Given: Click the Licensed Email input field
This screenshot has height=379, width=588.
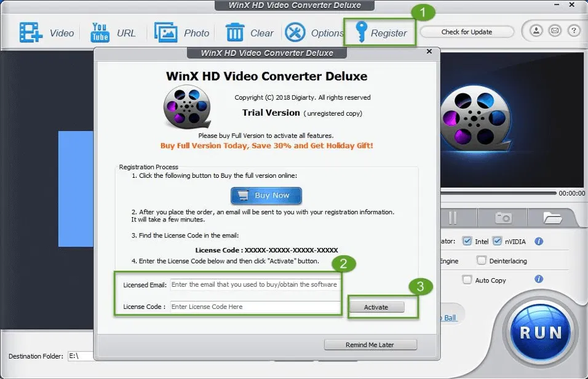Looking at the screenshot, I should pos(254,285).
